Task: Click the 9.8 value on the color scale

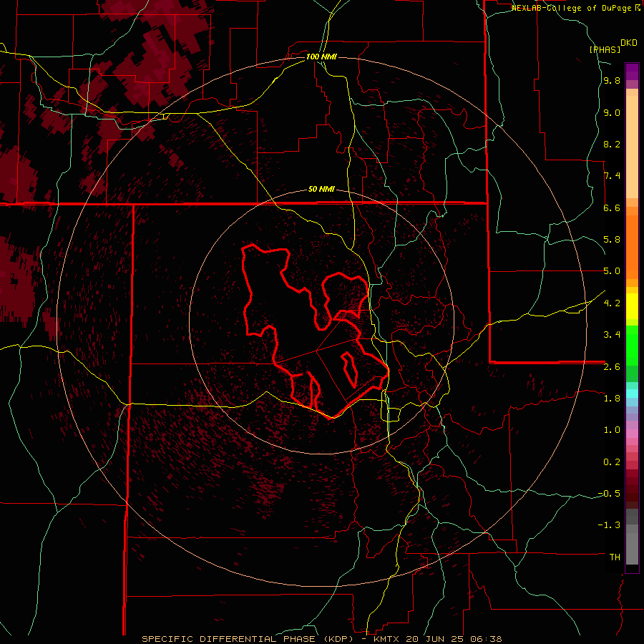Action: 612,81
